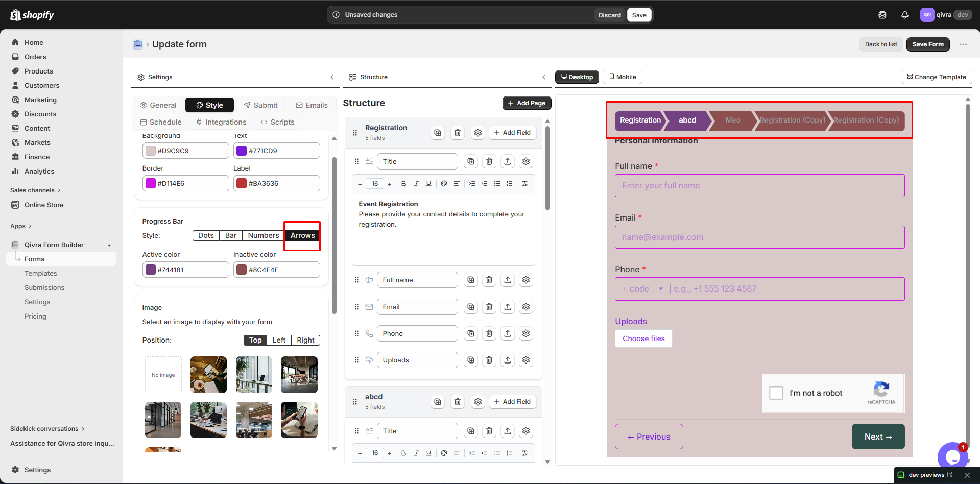Insert bulleted list in Event Registration editor

[497, 184]
